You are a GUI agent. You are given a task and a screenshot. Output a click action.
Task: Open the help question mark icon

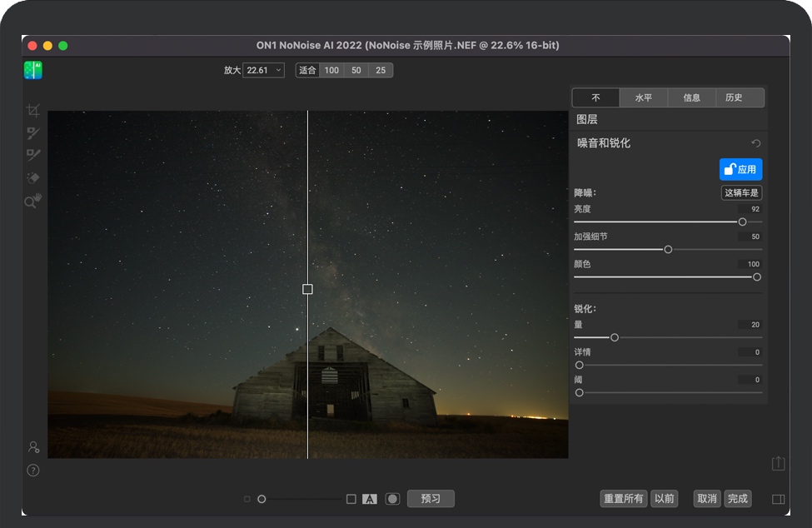point(33,470)
